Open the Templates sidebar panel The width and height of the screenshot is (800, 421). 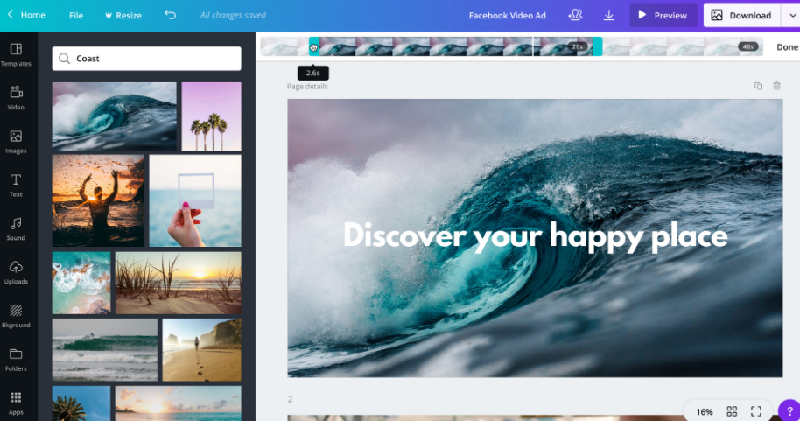16,55
